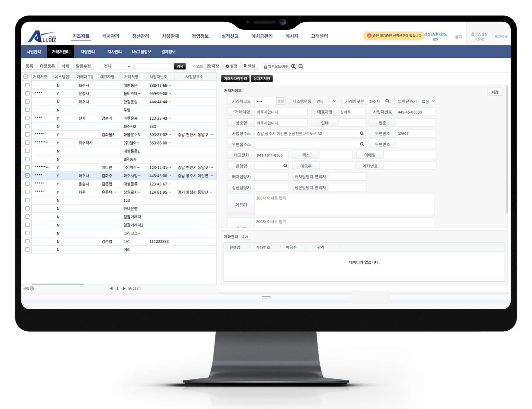Click the search icon in 은행명 field
The image size is (532, 409).
point(285,166)
